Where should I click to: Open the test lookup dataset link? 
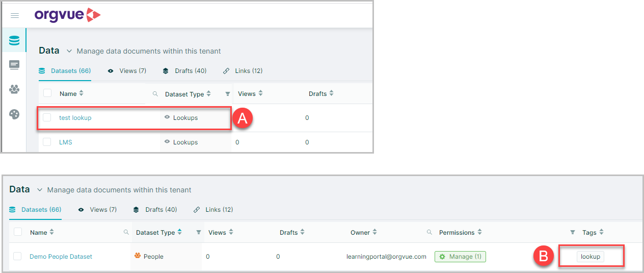75,118
